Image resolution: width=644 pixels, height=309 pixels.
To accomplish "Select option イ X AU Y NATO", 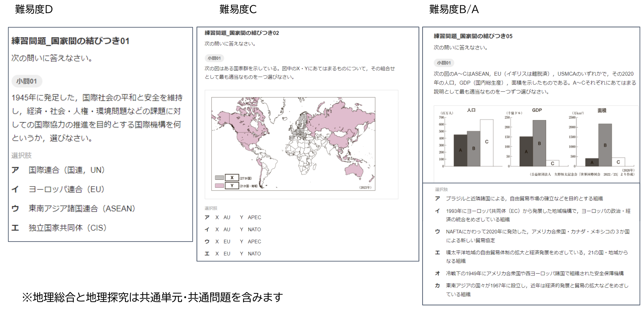I will coord(233,229).
